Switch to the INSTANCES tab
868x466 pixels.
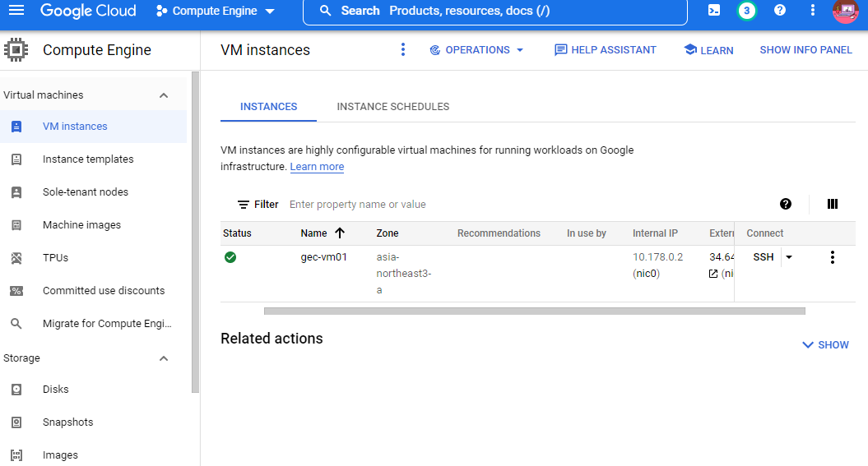click(268, 107)
